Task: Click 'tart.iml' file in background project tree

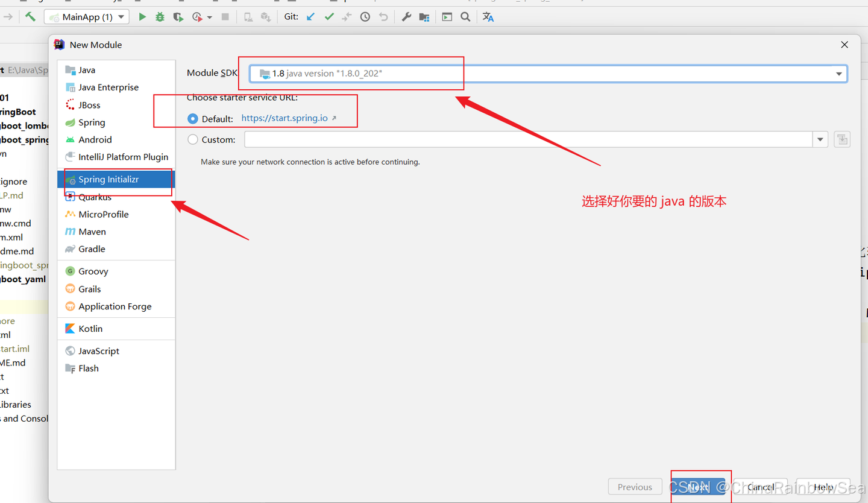Action: pos(14,349)
